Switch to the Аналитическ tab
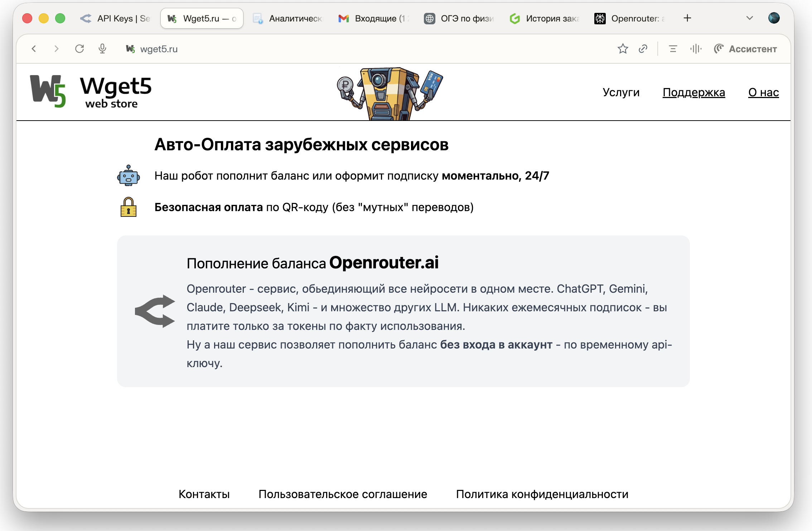The image size is (812, 531). pyautogui.click(x=287, y=18)
